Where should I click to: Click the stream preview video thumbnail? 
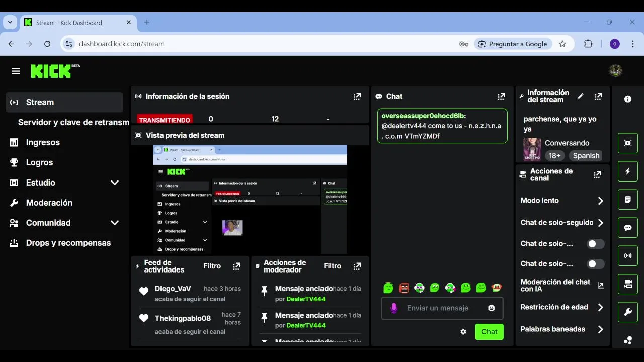pos(250,200)
